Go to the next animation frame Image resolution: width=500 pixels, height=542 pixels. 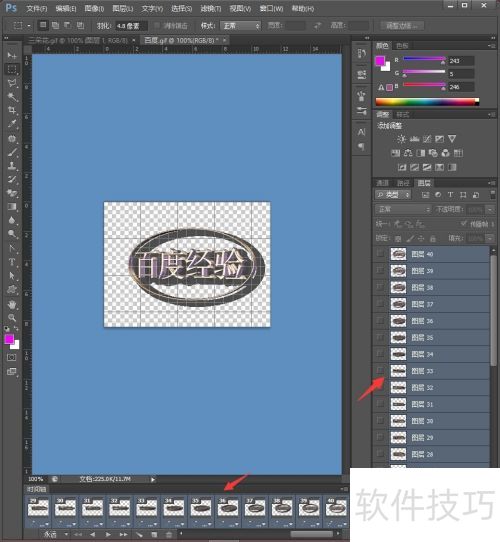(123, 534)
